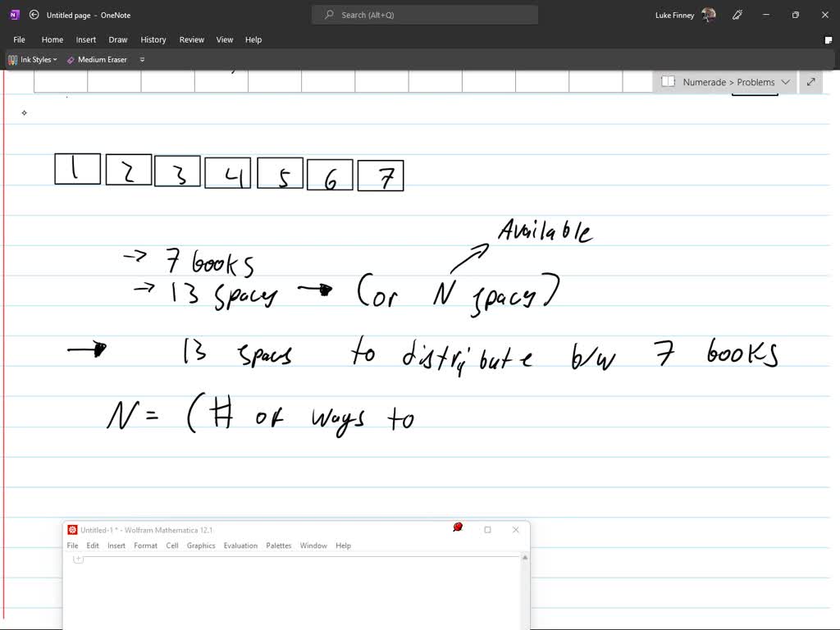Switch to the Draw tab
This screenshot has height=630, width=840.
[118, 39]
